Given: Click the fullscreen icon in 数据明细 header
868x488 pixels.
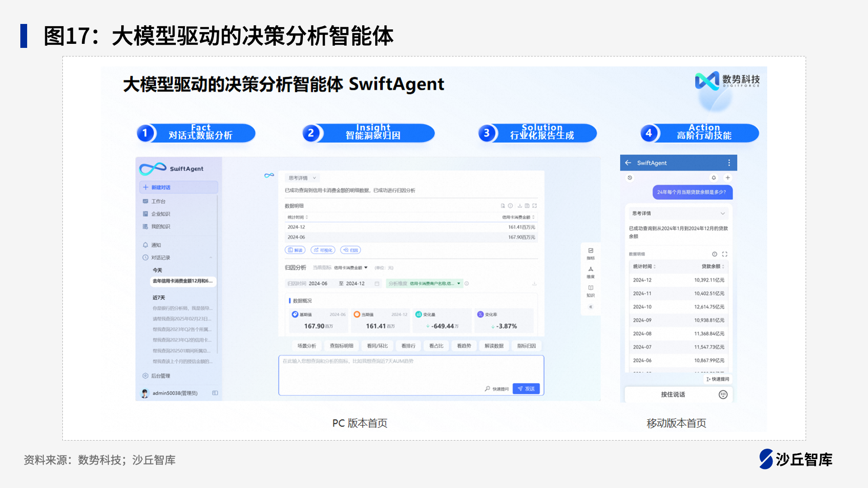Looking at the screenshot, I should (x=535, y=206).
